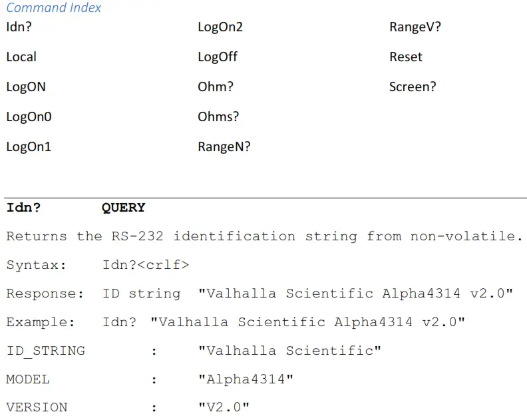
Task: Click the Command Index heading
Action: (54, 8)
